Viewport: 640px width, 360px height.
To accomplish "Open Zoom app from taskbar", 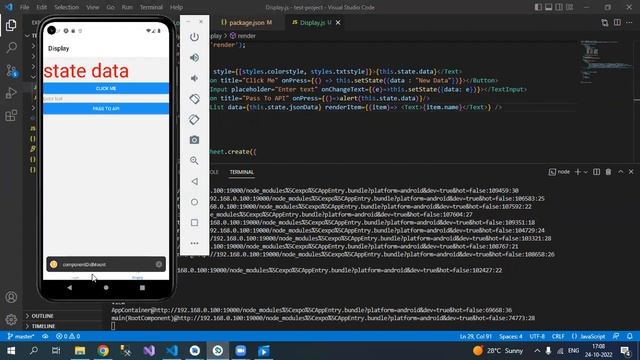I will (x=240, y=351).
